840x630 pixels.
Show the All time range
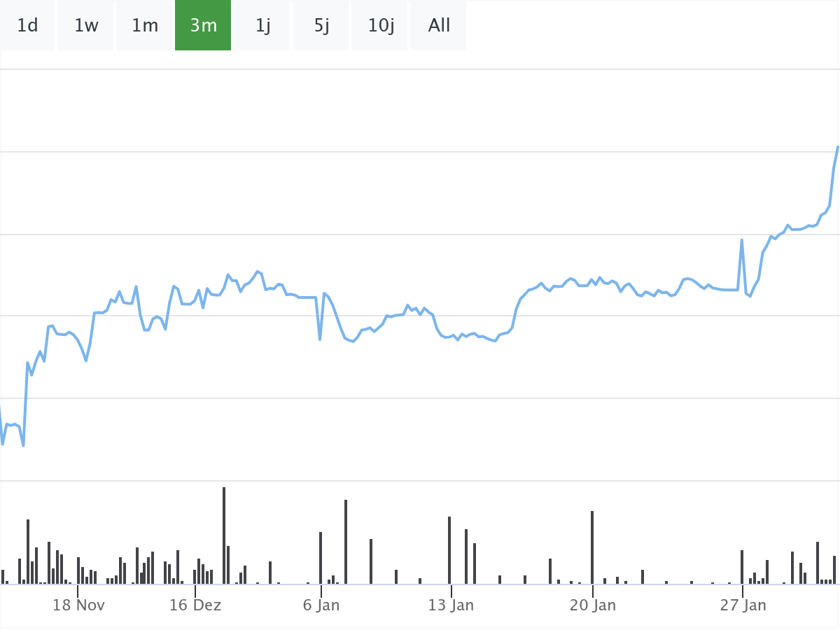click(x=439, y=26)
